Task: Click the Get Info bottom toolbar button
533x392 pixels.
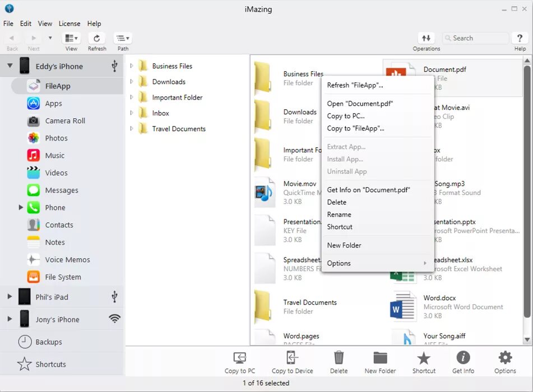Action: point(463,362)
